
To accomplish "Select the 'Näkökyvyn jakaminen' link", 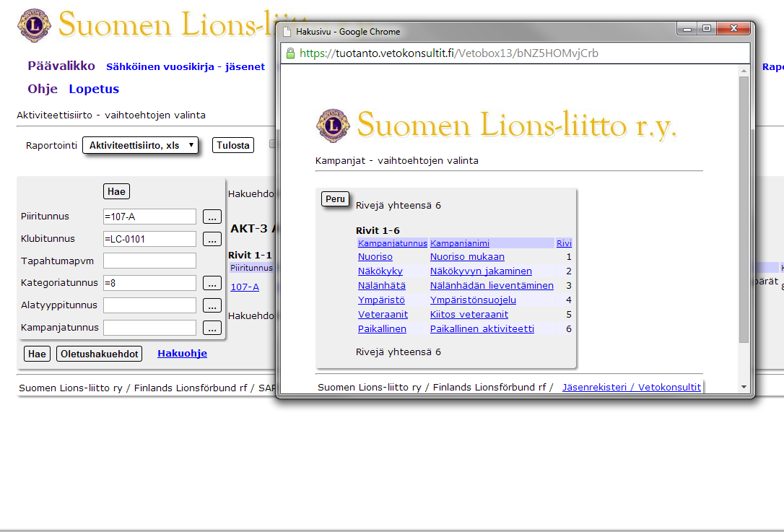I will tap(481, 271).
